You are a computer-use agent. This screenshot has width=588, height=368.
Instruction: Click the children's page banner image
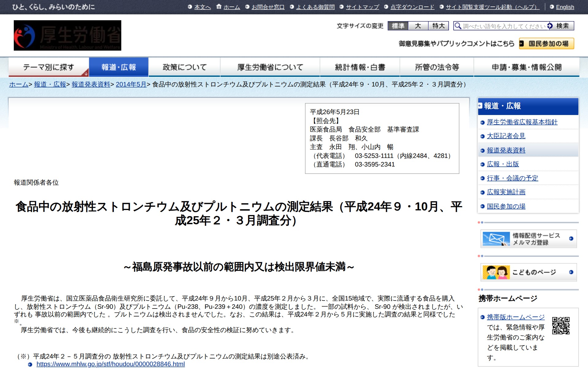pyautogui.click(x=496, y=272)
